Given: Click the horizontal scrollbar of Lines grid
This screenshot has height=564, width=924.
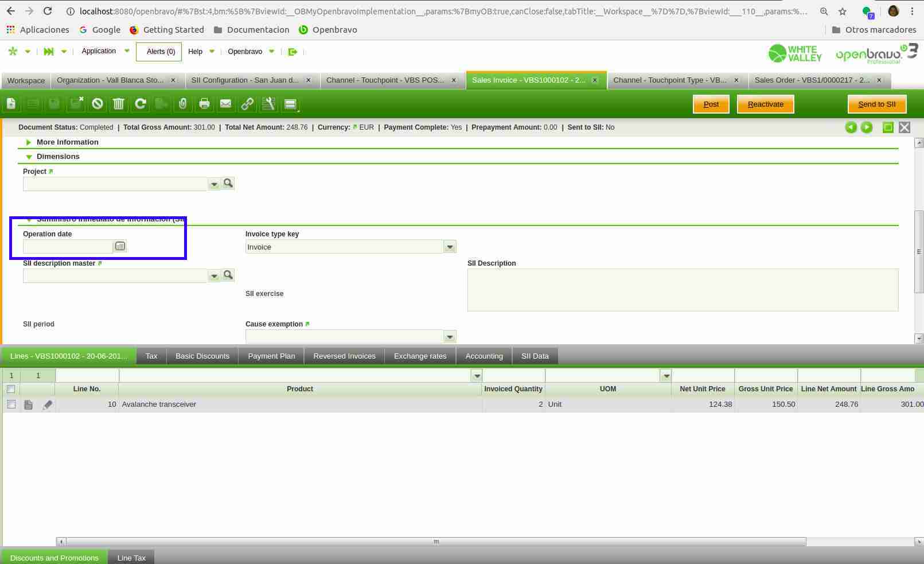Looking at the screenshot, I should (x=436, y=542).
